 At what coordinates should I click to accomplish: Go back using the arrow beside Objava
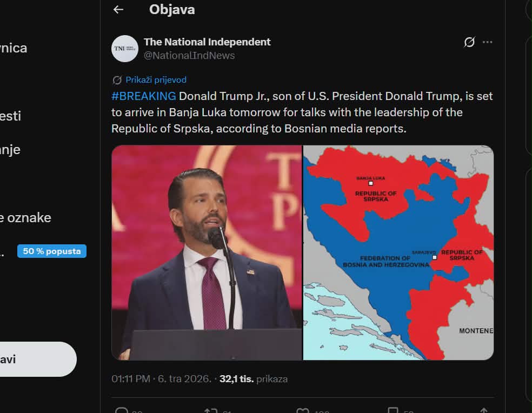tap(118, 10)
